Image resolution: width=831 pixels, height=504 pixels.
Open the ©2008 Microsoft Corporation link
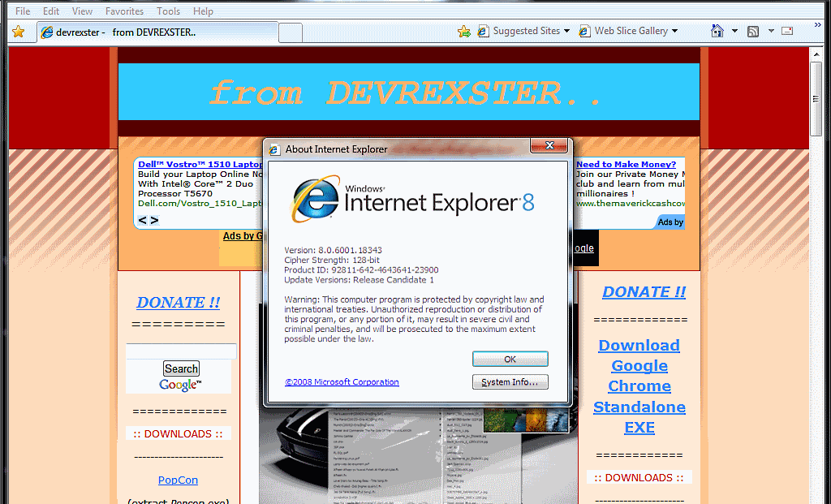(x=342, y=381)
